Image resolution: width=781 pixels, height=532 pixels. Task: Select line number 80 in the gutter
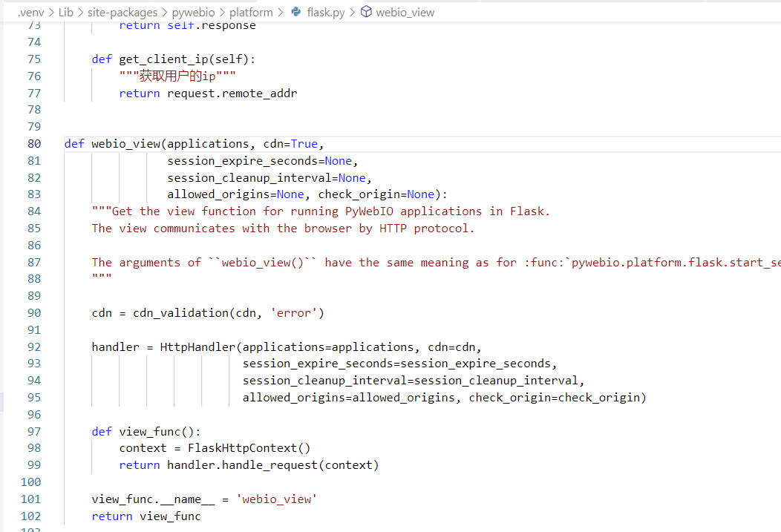[x=34, y=143]
